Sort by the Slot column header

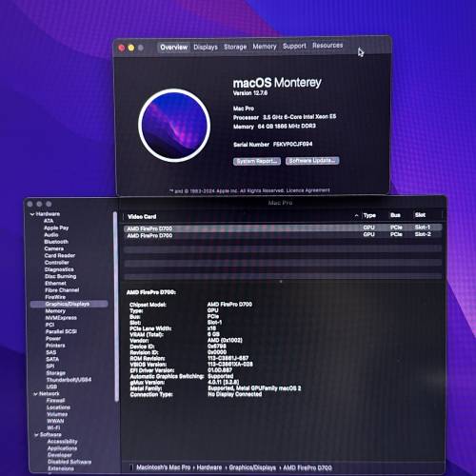coord(420,215)
